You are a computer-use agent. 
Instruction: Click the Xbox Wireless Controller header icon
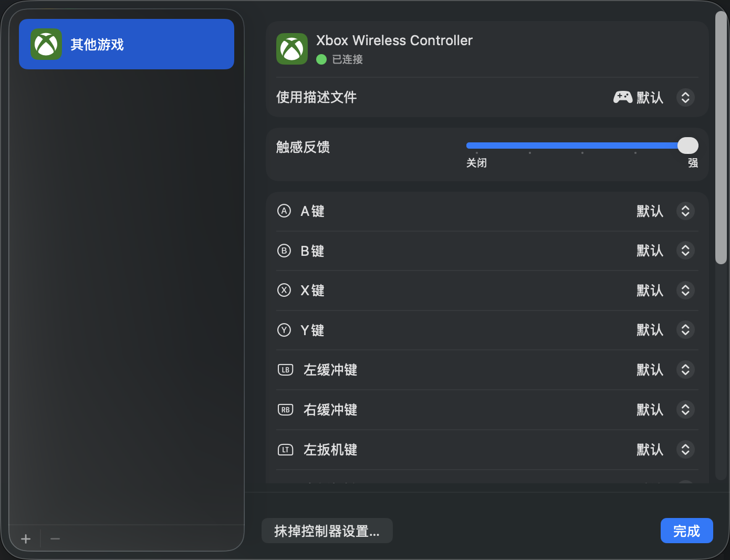tap(292, 49)
